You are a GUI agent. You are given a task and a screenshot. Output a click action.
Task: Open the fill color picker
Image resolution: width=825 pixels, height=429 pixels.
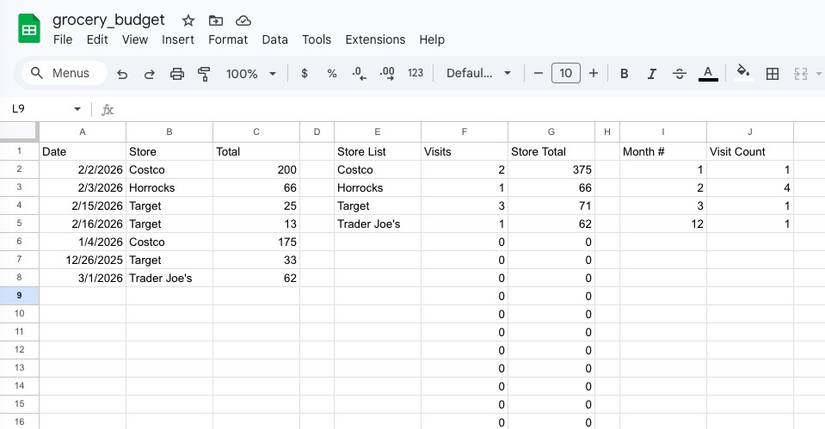[743, 73]
